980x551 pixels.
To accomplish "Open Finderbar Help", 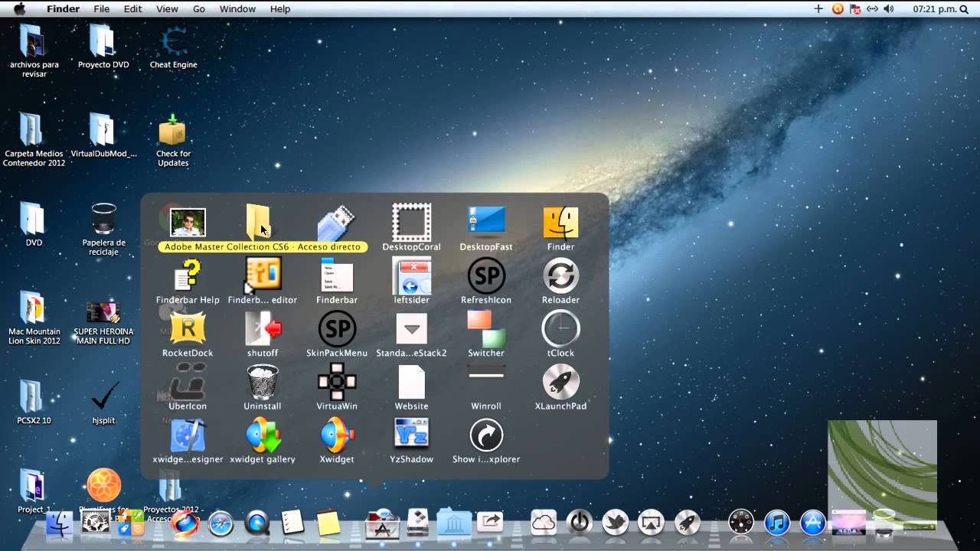I will (188, 275).
